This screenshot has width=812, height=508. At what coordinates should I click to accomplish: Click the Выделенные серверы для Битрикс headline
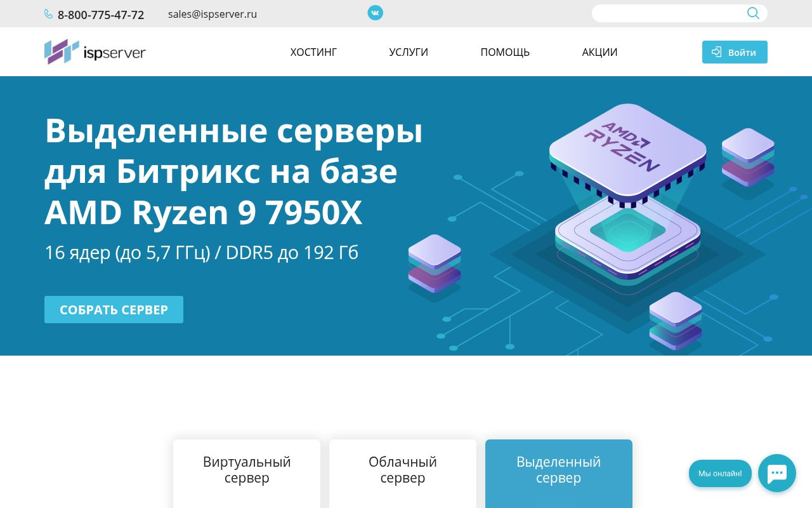click(x=233, y=171)
